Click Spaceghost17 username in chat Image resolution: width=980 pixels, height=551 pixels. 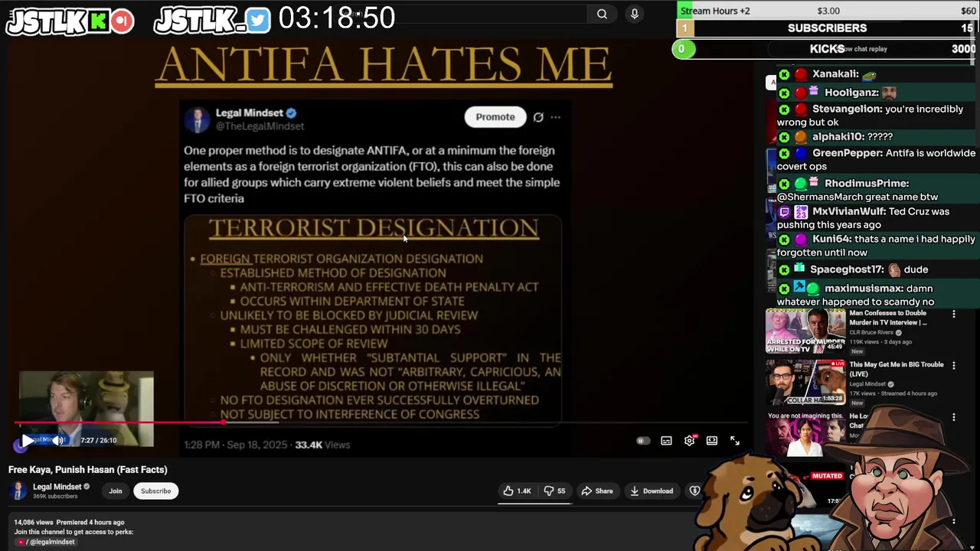tap(847, 270)
